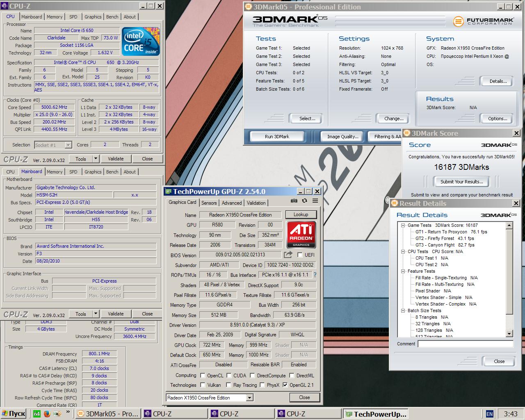The width and height of the screenshot is (525, 420).
Task: Click the EN language indicator in tray
Action: coord(489,414)
